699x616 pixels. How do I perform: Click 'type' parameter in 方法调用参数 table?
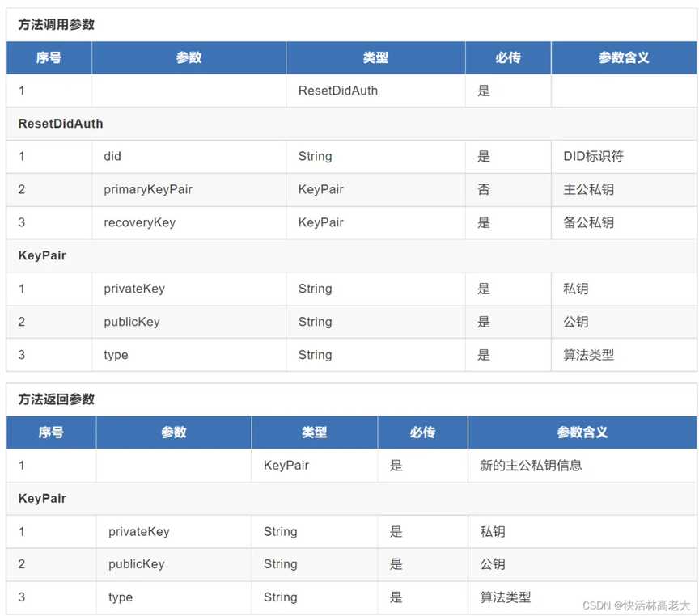pyautogui.click(x=116, y=355)
